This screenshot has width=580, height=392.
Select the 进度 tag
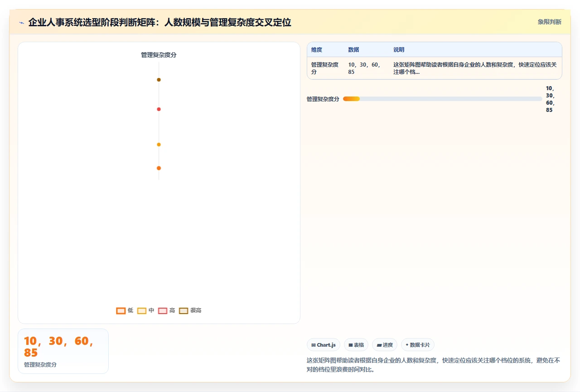[x=385, y=345]
